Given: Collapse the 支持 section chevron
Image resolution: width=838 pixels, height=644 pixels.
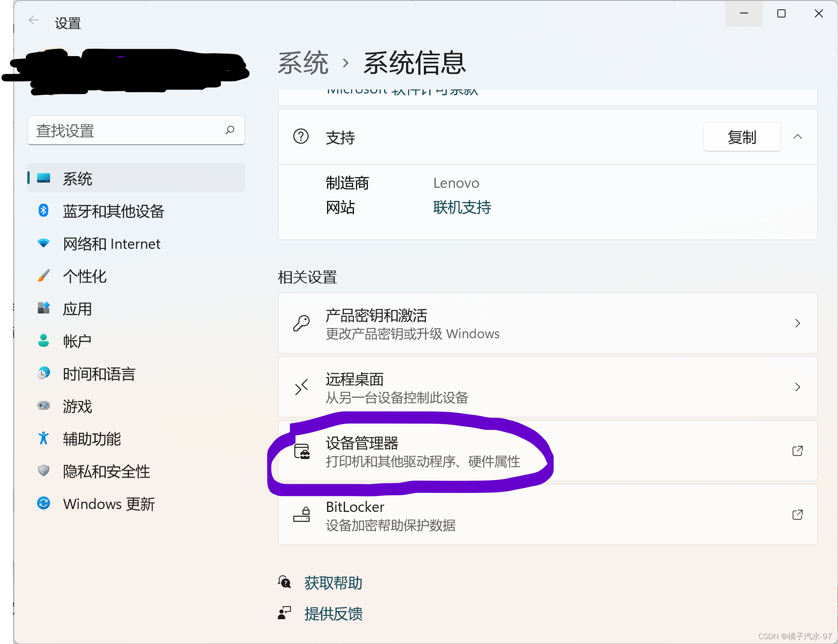Looking at the screenshot, I should [798, 137].
